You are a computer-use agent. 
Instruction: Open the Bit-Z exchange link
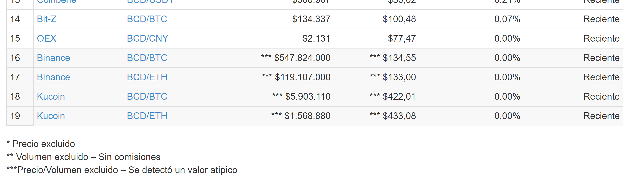click(x=46, y=19)
